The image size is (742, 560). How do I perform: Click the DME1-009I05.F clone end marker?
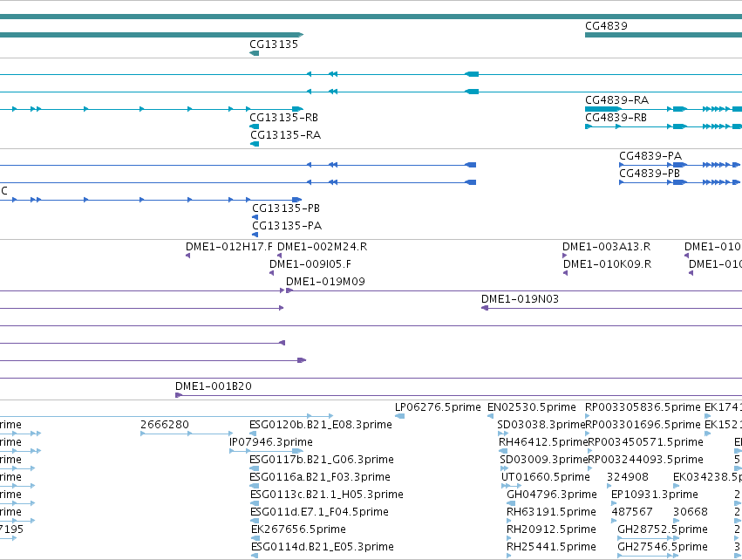(272, 273)
